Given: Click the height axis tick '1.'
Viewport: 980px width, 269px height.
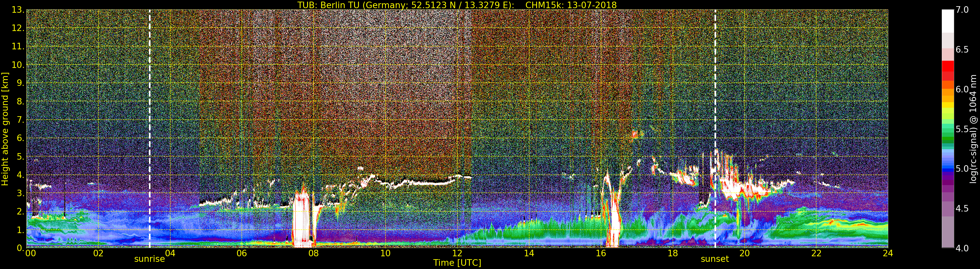Looking at the screenshot, I should [x=20, y=230].
